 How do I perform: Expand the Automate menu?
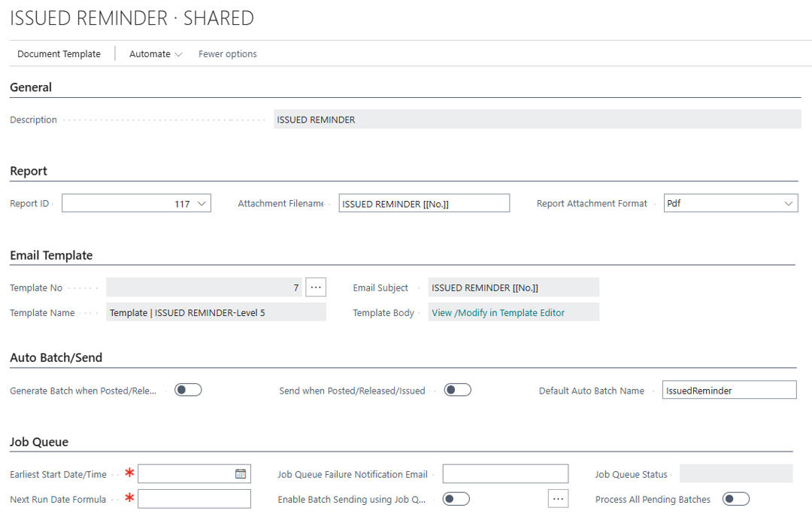click(156, 54)
